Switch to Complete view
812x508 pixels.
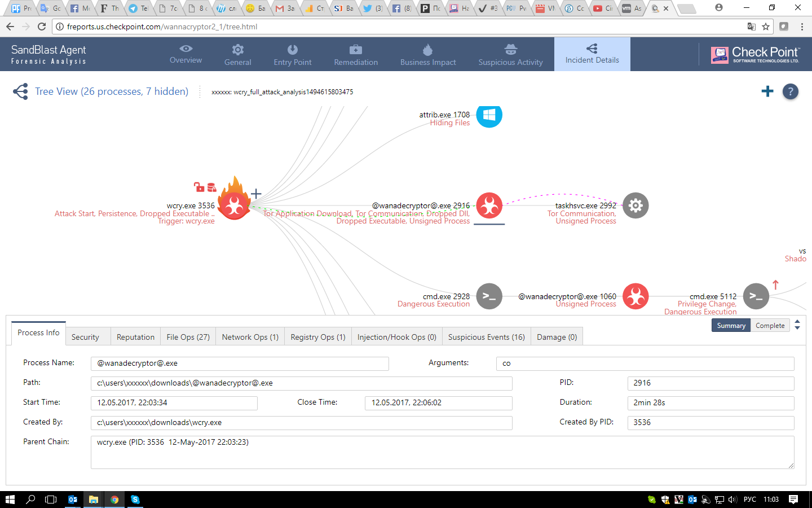[770, 326]
